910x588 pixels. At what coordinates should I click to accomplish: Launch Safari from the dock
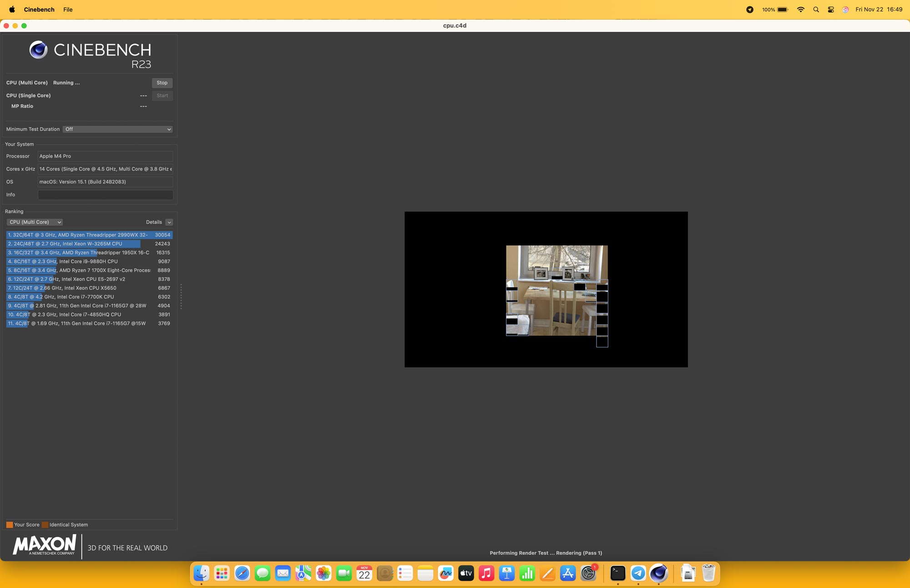click(242, 573)
